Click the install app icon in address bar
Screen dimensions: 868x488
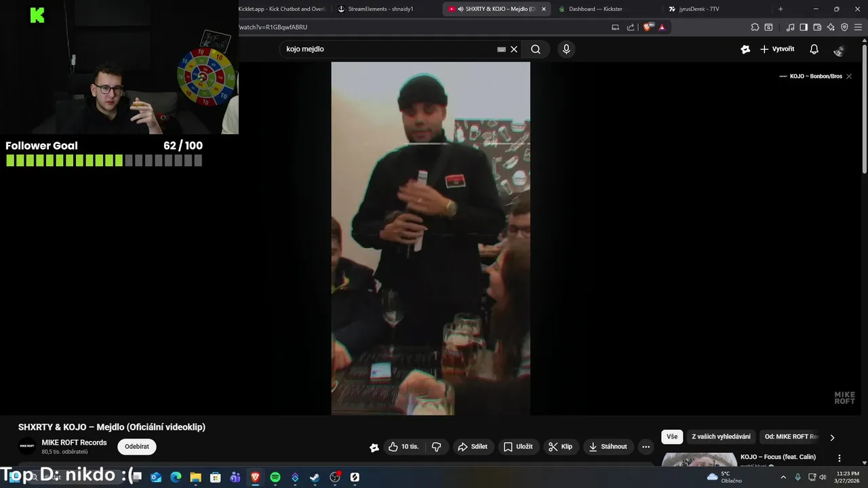(615, 27)
